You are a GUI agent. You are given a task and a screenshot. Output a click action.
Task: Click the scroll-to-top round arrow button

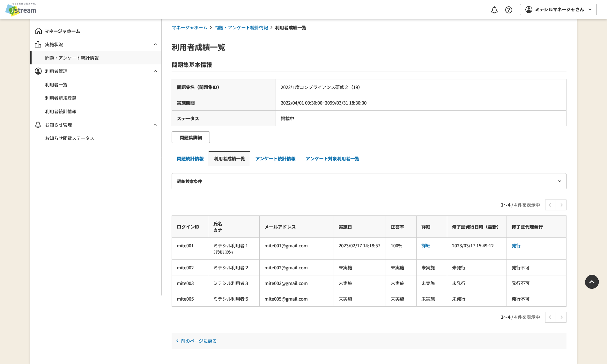(592, 282)
